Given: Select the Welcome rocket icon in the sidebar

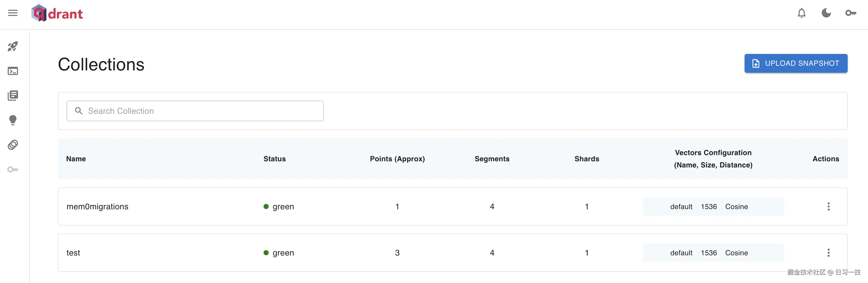Looking at the screenshot, I should pyautogui.click(x=13, y=46).
